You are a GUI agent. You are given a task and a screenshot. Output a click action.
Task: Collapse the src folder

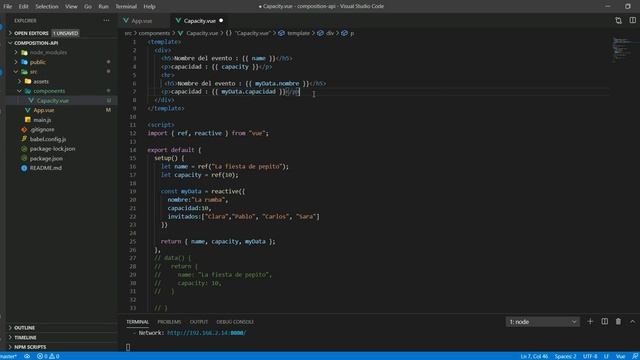pos(33,72)
